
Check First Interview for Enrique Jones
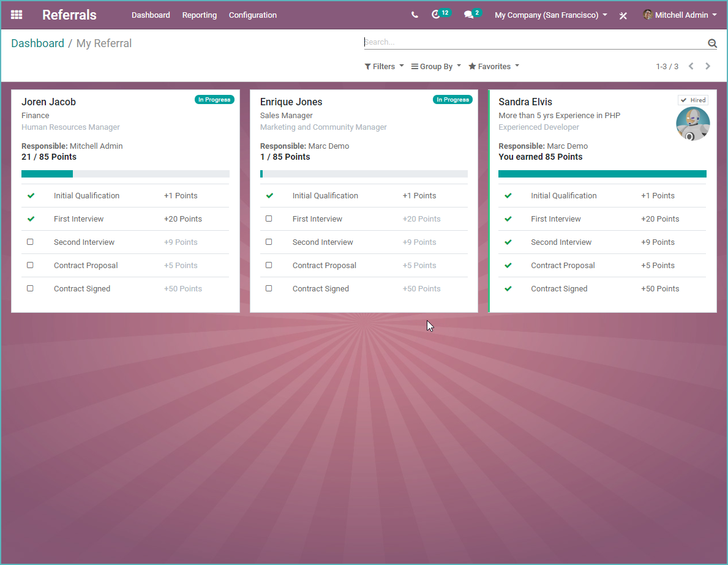269,218
